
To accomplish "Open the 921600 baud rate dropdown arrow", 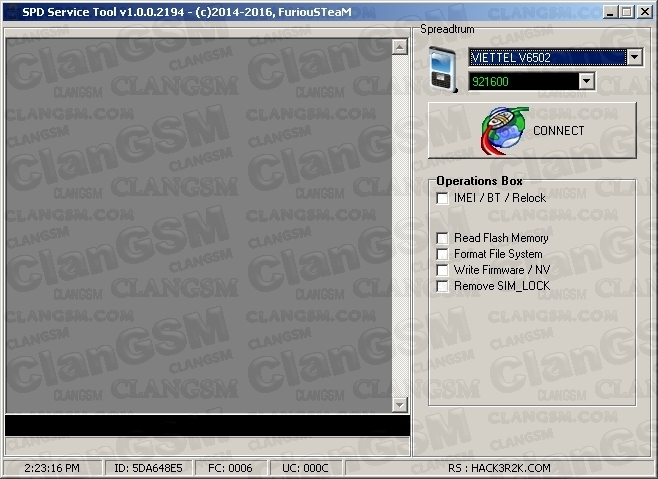I will pos(586,81).
